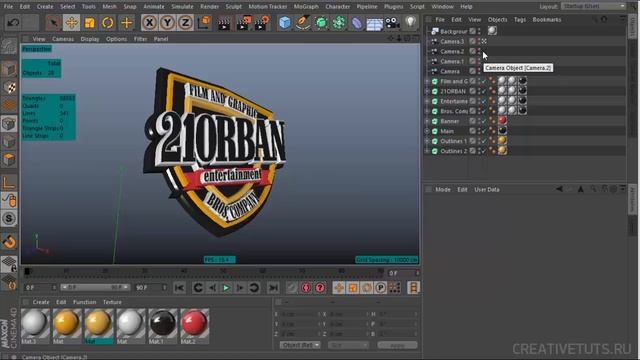Screen dimensions: 640x360
Task: Expand the Film and G object
Action: (x=427, y=81)
